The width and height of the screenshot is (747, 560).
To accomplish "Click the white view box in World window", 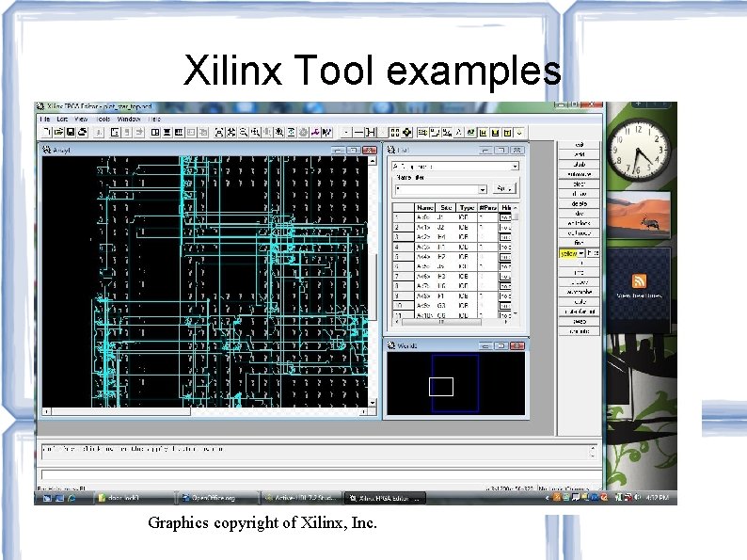I will tap(440, 387).
